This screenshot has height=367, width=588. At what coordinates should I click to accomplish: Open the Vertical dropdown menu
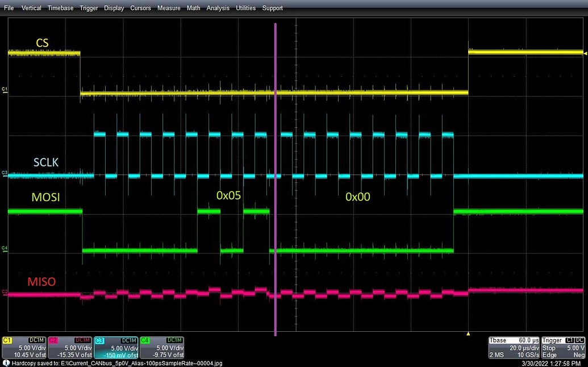click(31, 8)
